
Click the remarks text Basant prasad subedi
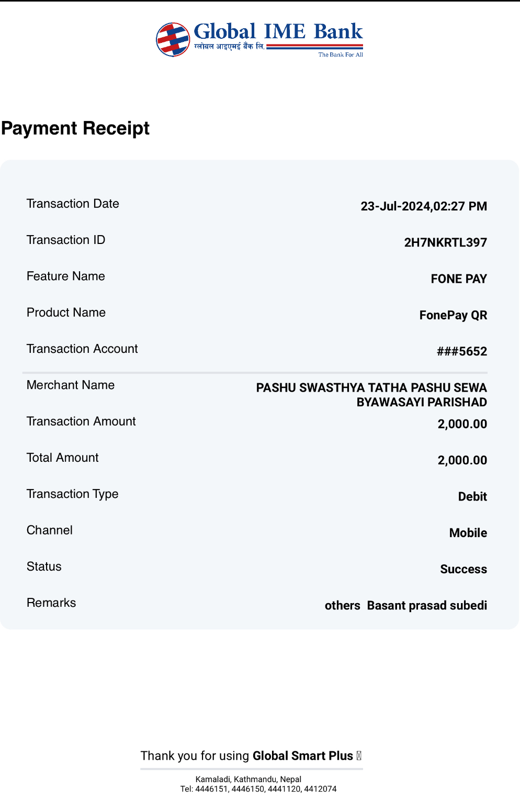pos(427,605)
